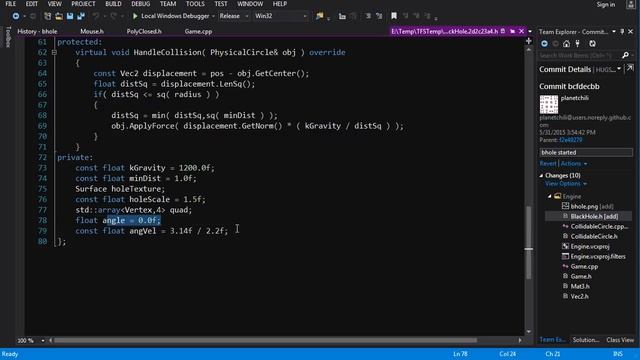Click the search magnifier in Team Explorer
This screenshot has width=640, height=360.
pos(625,55)
